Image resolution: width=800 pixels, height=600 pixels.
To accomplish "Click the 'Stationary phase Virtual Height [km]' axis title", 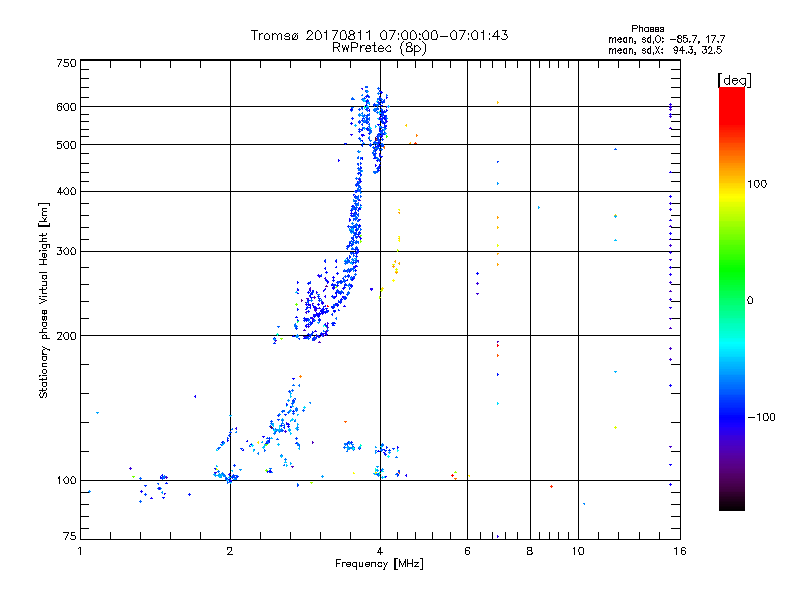I will (x=44, y=301).
